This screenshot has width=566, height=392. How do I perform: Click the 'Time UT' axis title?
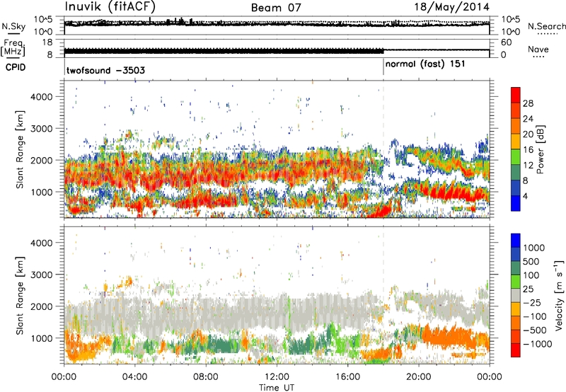277,388
